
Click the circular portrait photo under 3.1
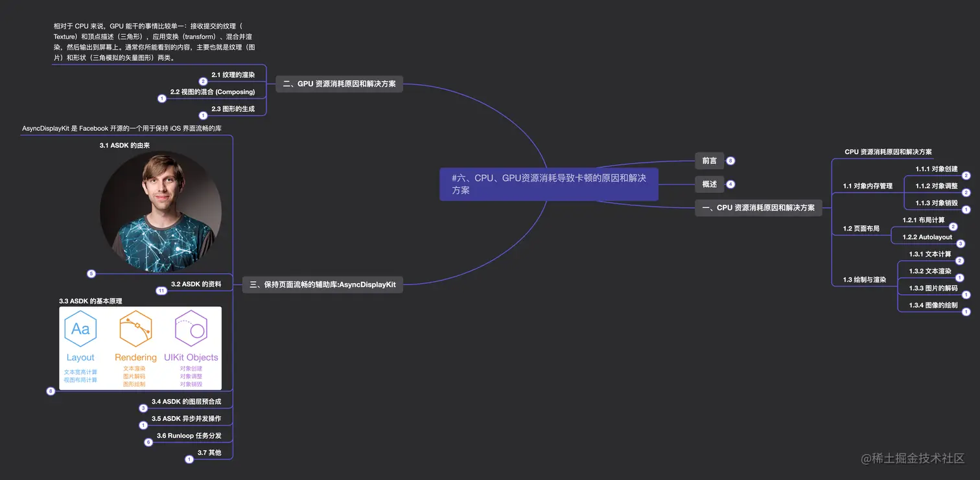[x=161, y=212]
